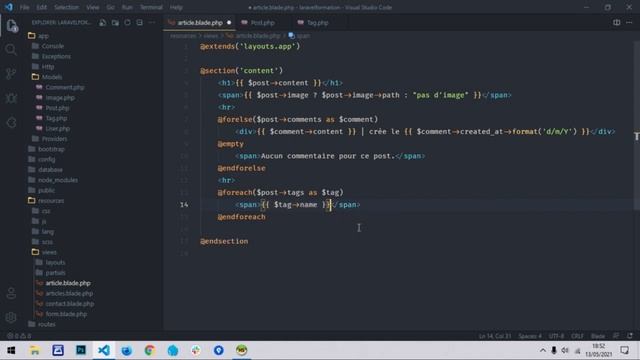The width and height of the screenshot is (640, 360).
Task: Open form.blade.php in Explorer
Action: [x=66, y=314]
